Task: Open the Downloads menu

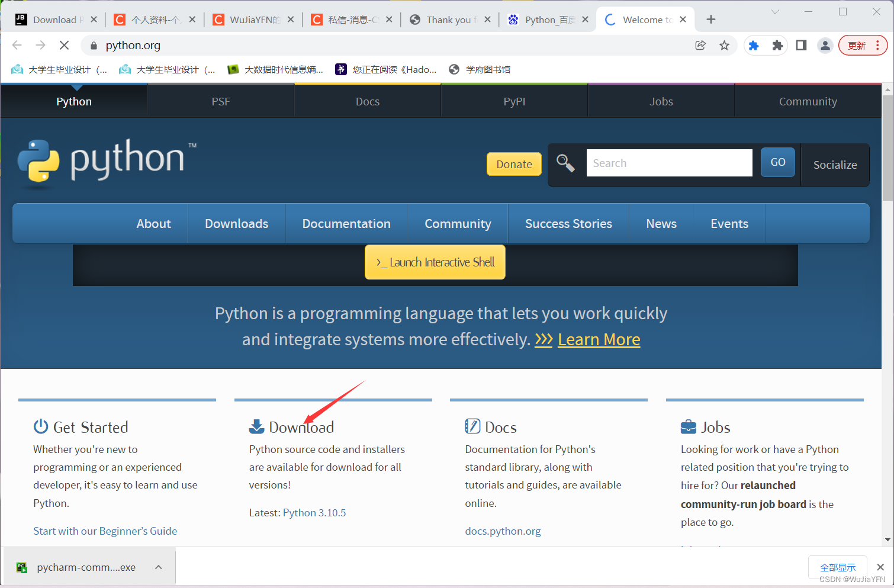Action: [x=237, y=224]
